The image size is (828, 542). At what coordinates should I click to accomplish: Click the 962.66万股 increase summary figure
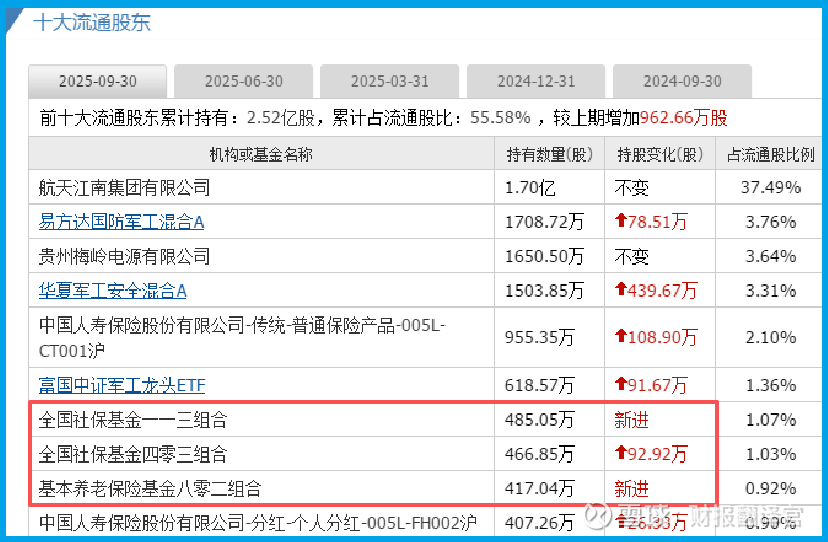click(x=684, y=118)
